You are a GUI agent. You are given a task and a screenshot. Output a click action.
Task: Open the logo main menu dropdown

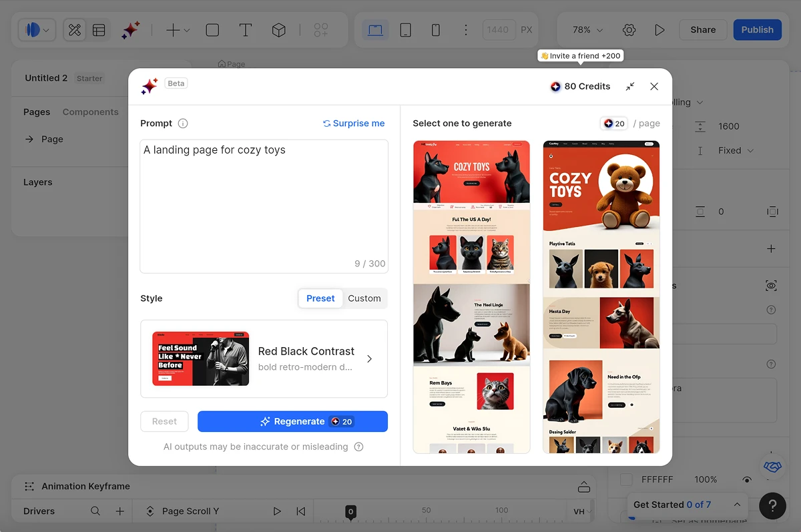[37, 30]
